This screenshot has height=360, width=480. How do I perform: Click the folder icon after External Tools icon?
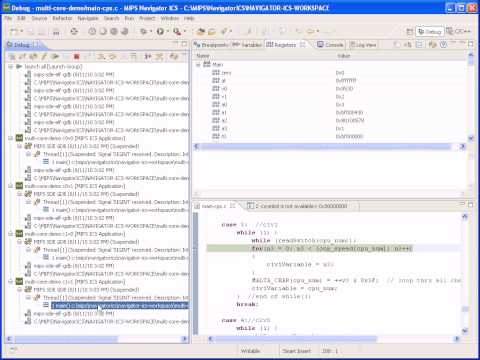(x=201, y=32)
